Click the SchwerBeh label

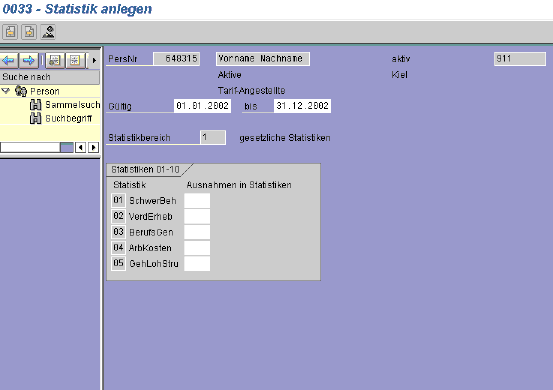[153, 201]
